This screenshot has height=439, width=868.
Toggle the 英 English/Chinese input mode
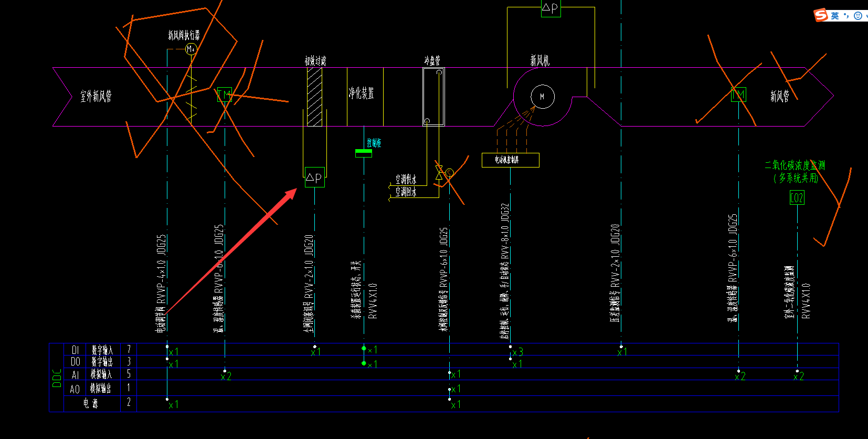(x=835, y=16)
